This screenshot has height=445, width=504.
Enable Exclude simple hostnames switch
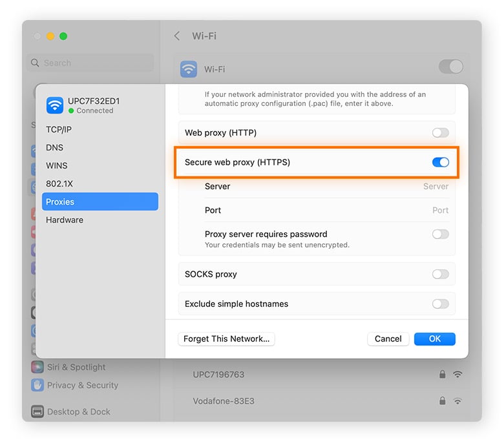(441, 304)
